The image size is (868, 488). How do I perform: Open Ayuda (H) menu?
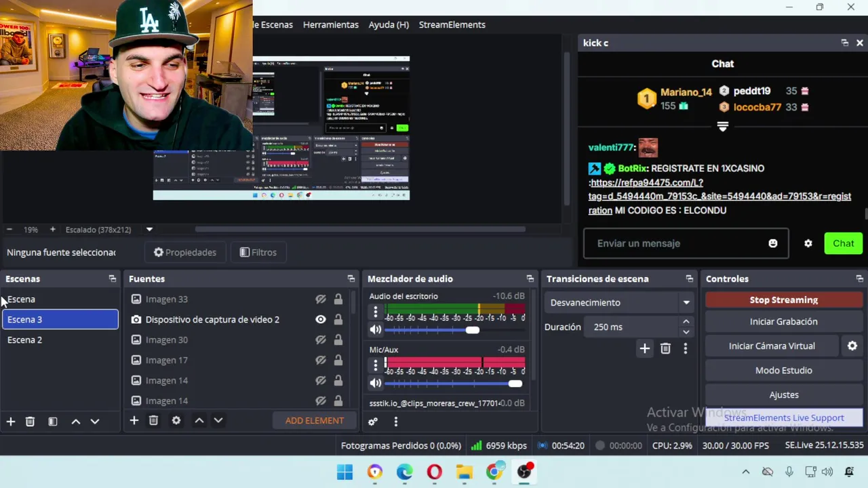click(389, 24)
